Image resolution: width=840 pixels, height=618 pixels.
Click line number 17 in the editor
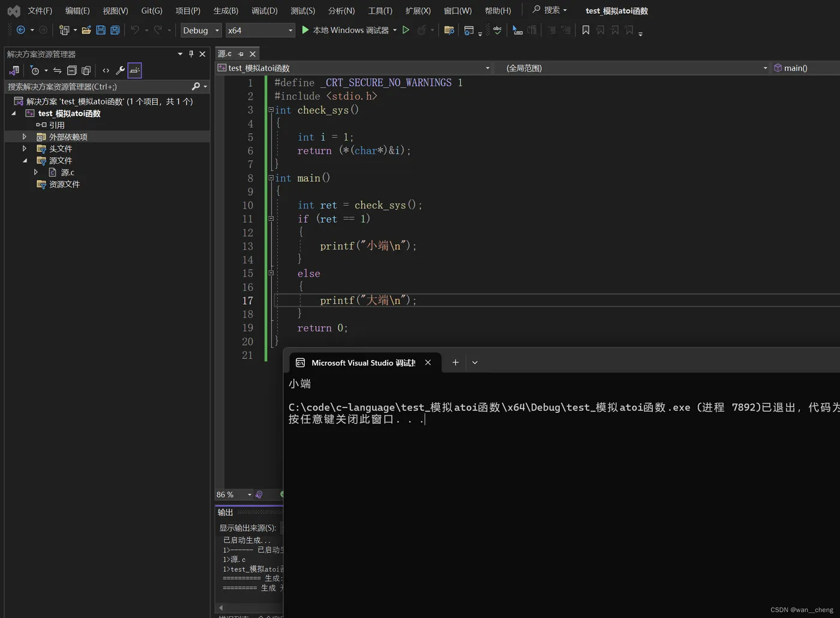(247, 301)
